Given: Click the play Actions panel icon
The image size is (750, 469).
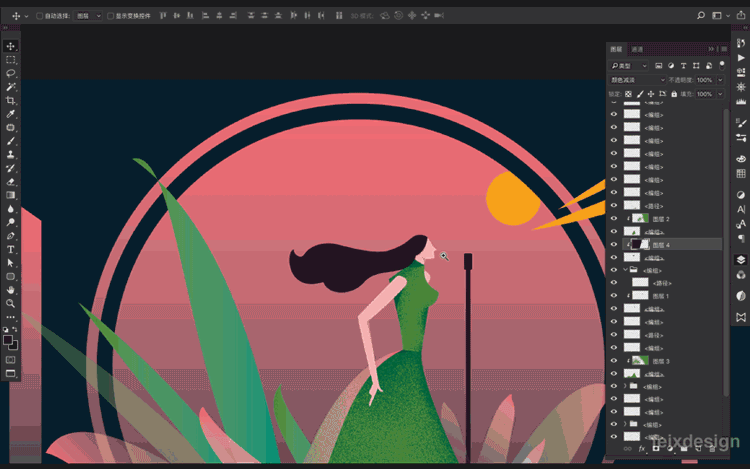Looking at the screenshot, I should click(741, 57).
